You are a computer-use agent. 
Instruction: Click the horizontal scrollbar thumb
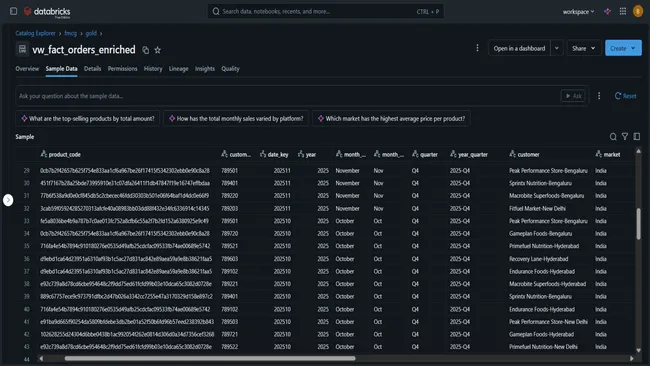click(x=210, y=359)
